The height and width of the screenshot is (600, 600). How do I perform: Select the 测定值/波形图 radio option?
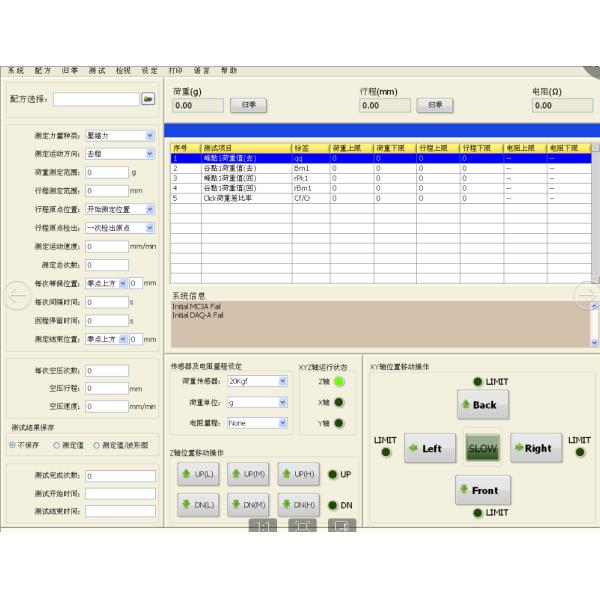96,445
